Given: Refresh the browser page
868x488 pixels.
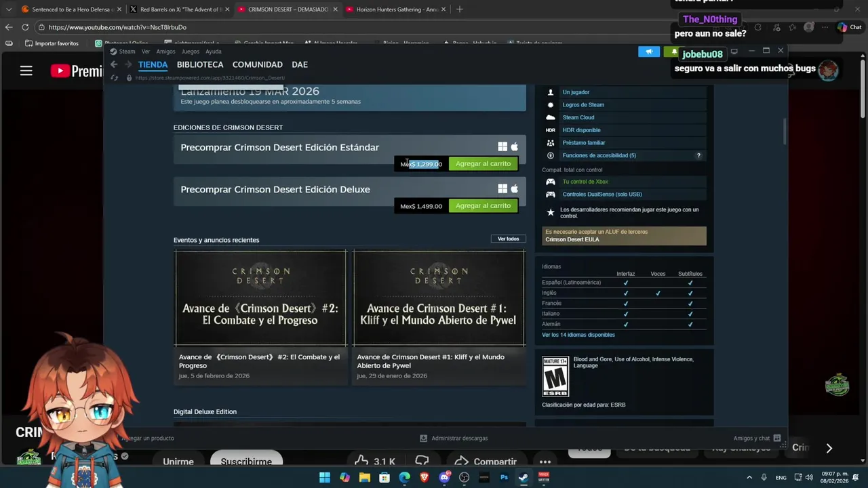Looking at the screenshot, I should [x=25, y=27].
